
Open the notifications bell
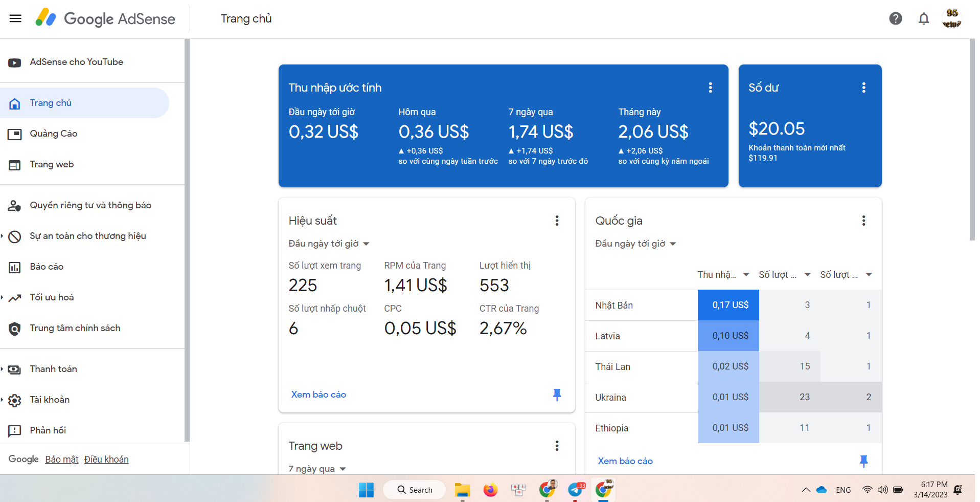point(923,19)
